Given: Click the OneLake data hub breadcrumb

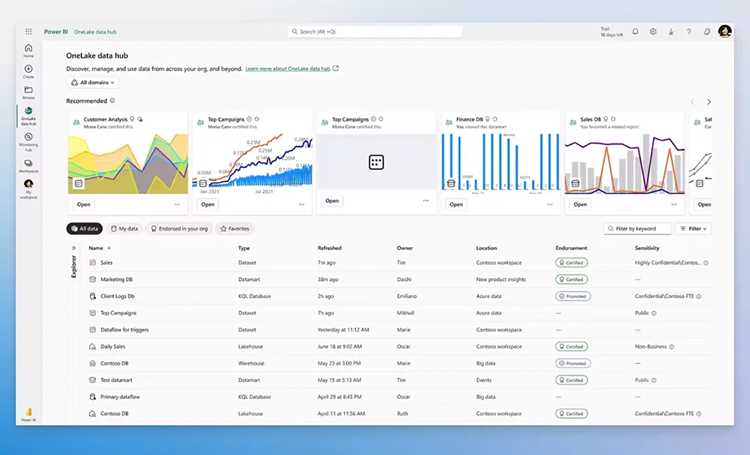Looking at the screenshot, I should (x=95, y=32).
